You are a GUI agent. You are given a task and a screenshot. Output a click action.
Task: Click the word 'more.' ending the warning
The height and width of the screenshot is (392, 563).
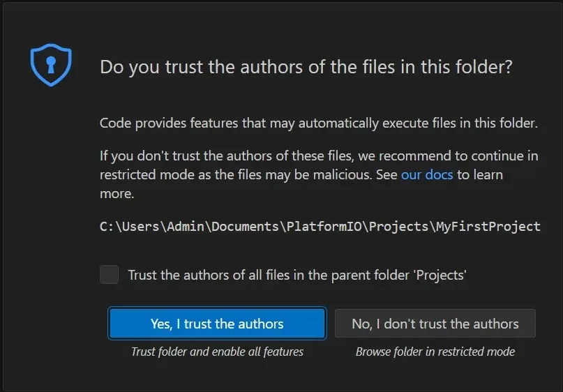coord(117,193)
